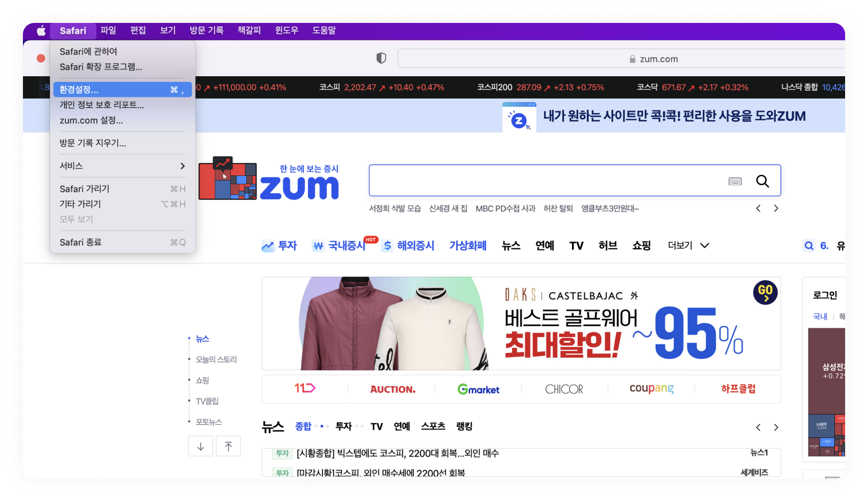The image size is (868, 502).
Task: Click the next chevron beside trending keywords
Action: tap(776, 208)
